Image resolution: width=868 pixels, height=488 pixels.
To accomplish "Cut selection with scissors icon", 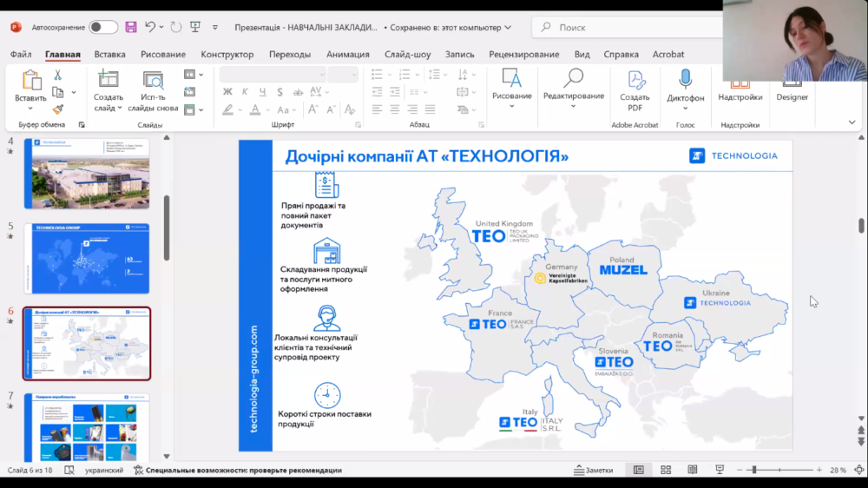I will point(57,75).
